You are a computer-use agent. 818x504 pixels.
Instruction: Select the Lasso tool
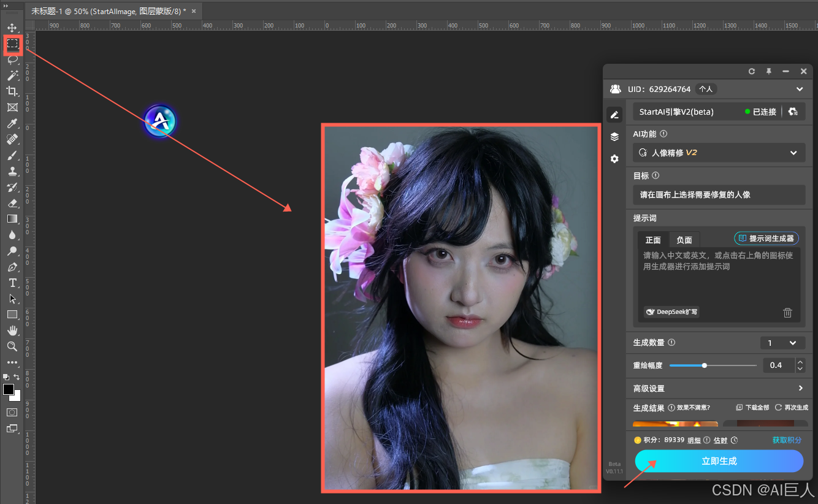[12, 59]
